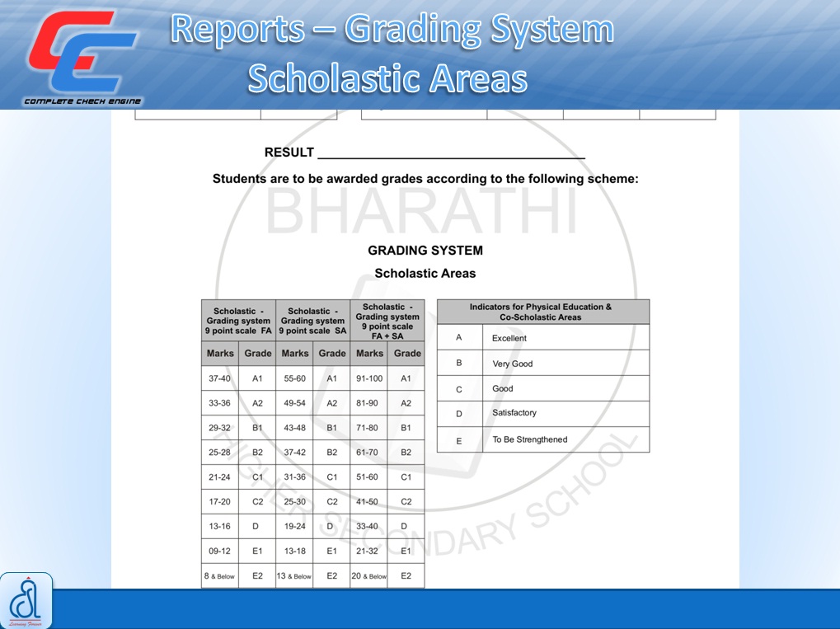This screenshot has height=629, width=840.
Task: Click the 'Very Good' indicator cell
Action: 565,364
